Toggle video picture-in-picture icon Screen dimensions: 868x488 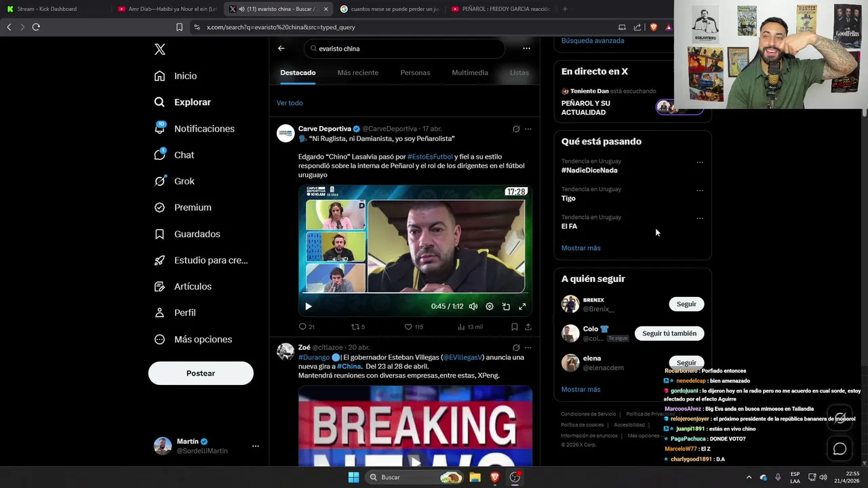tap(506, 306)
